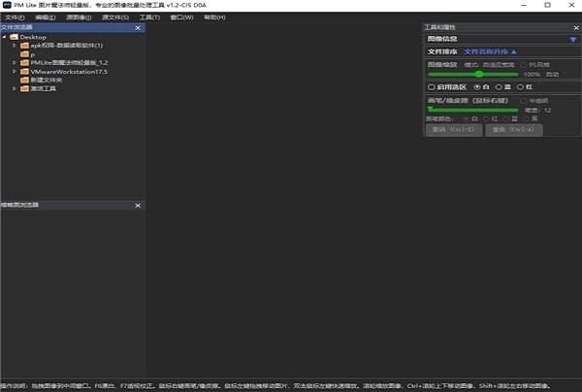Open the 工具(T) menu
Viewport: 582px width, 392px height.
[149, 17]
